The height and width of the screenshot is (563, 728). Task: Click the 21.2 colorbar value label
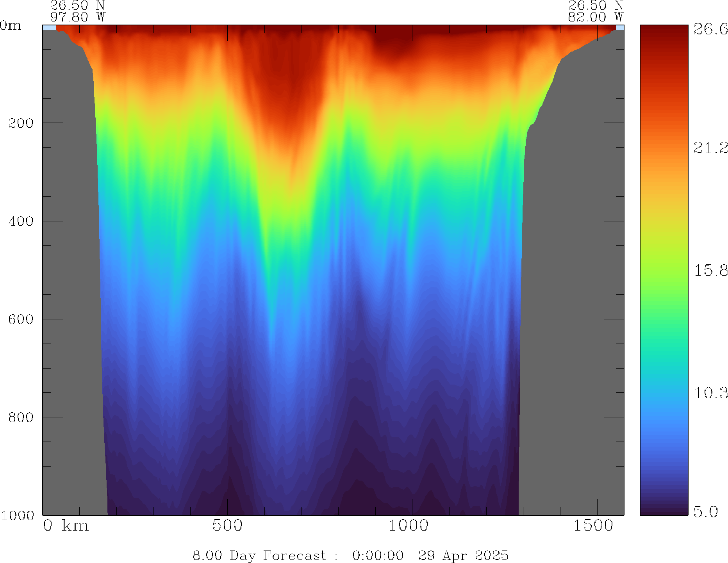point(710,148)
